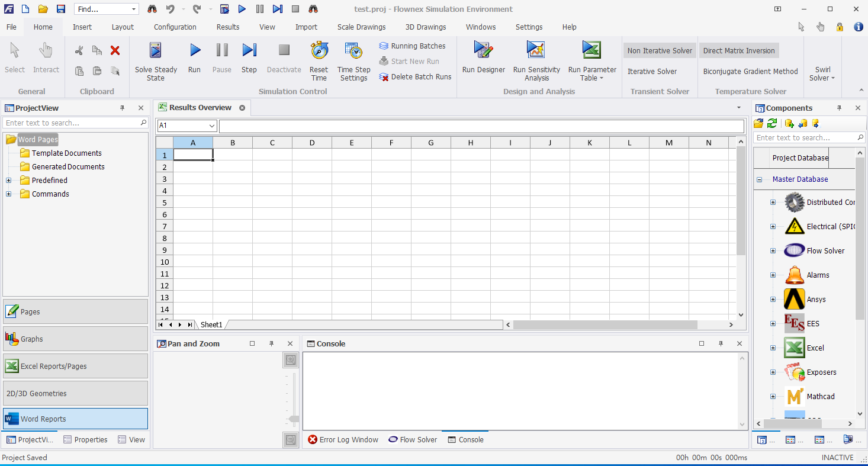Expand the Mathcad component category
The image size is (868, 466).
click(773, 397)
